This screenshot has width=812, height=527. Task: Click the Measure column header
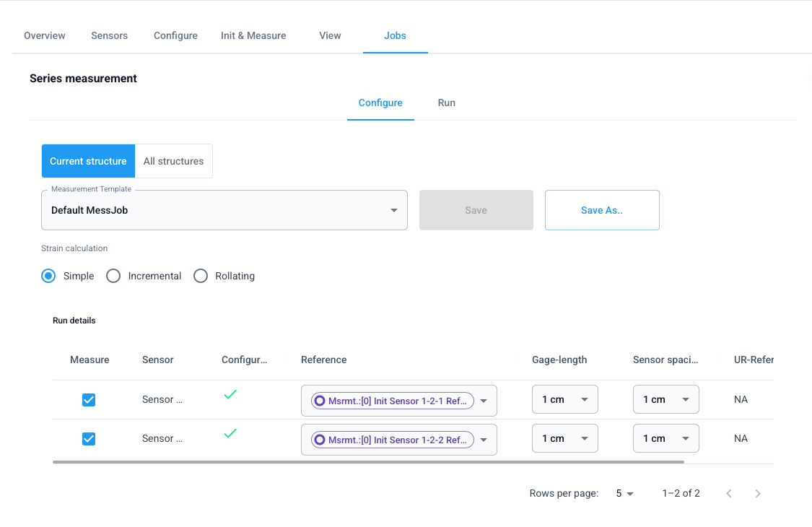pos(90,360)
